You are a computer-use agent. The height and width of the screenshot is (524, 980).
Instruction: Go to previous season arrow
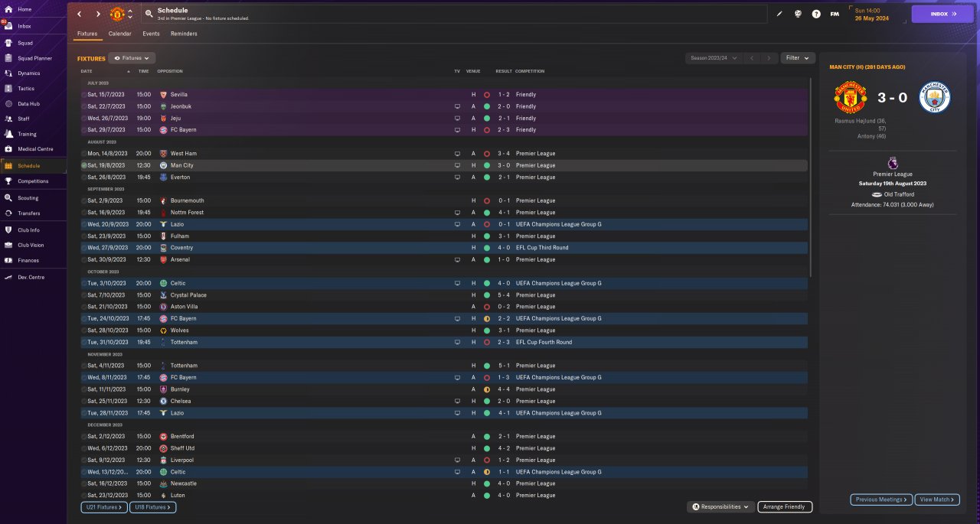752,58
